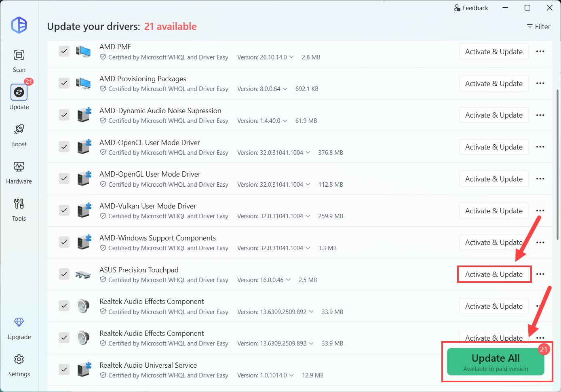Open the Hardware section in sidebar
561x392 pixels.
(x=19, y=173)
